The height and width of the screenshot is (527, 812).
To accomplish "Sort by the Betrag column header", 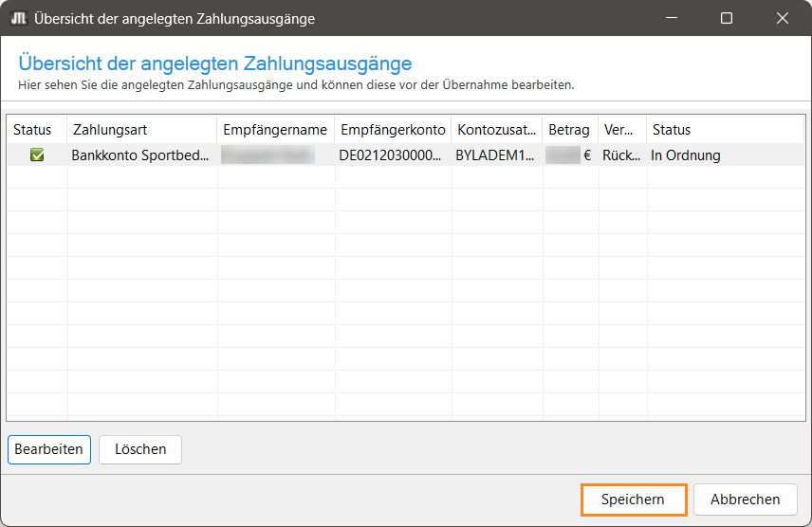I will point(569,130).
